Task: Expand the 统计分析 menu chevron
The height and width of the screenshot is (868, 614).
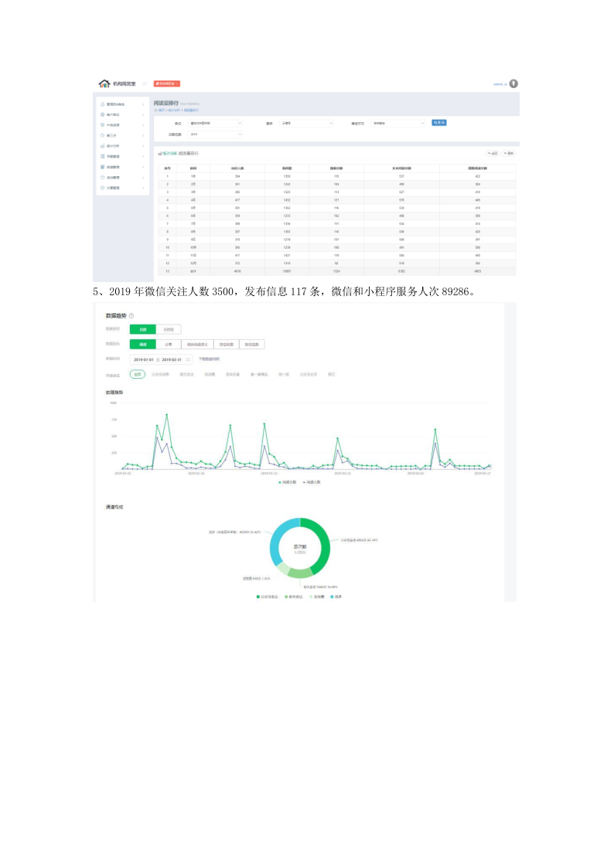Action: pyautogui.click(x=143, y=146)
